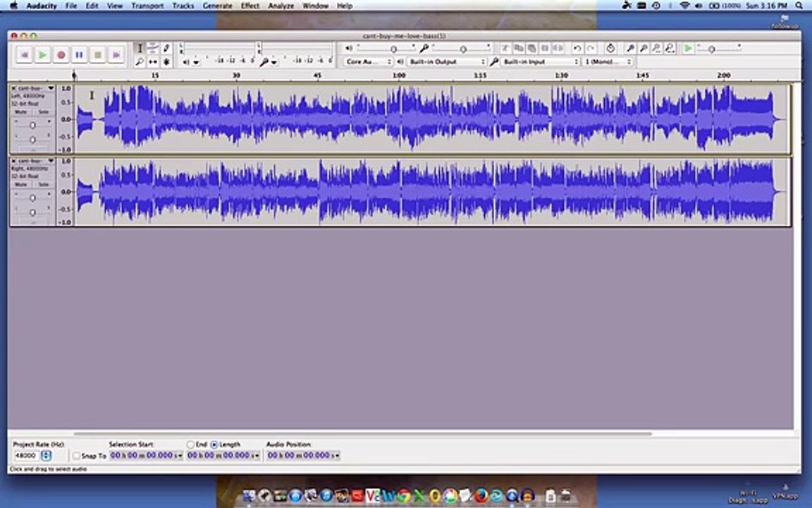Viewport: 812px width, 508px height.
Task: Adjust the Right track pan slider
Action: (x=32, y=212)
